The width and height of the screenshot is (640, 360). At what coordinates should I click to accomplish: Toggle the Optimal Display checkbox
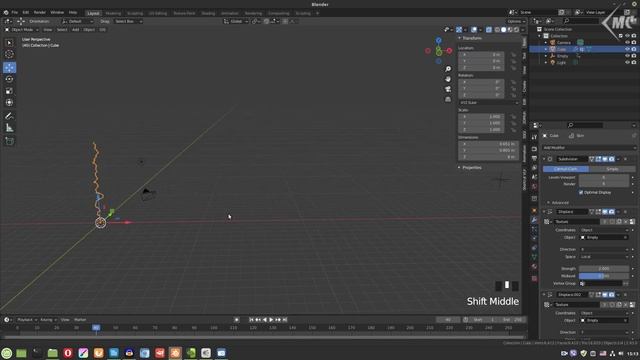click(581, 192)
